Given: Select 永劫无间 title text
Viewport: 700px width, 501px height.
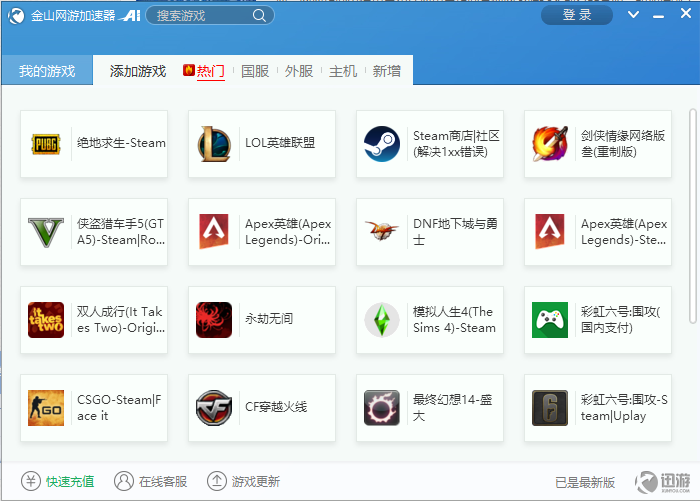Looking at the screenshot, I should click(x=269, y=319).
